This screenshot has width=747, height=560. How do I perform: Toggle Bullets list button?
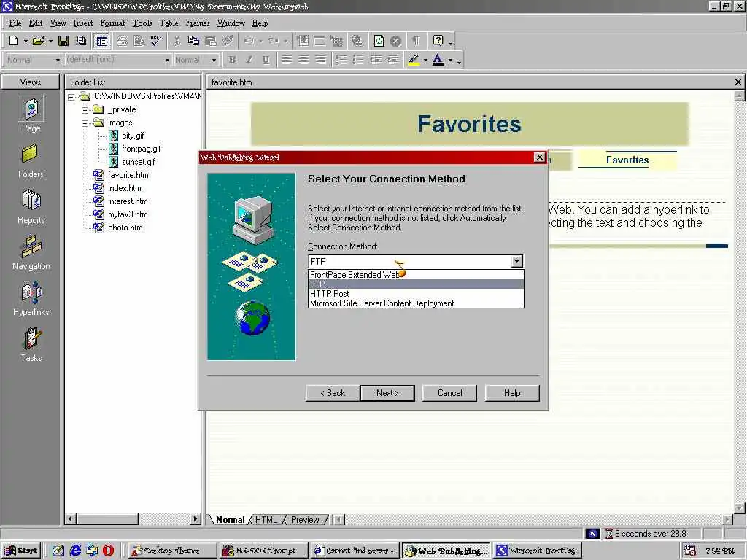[357, 60]
